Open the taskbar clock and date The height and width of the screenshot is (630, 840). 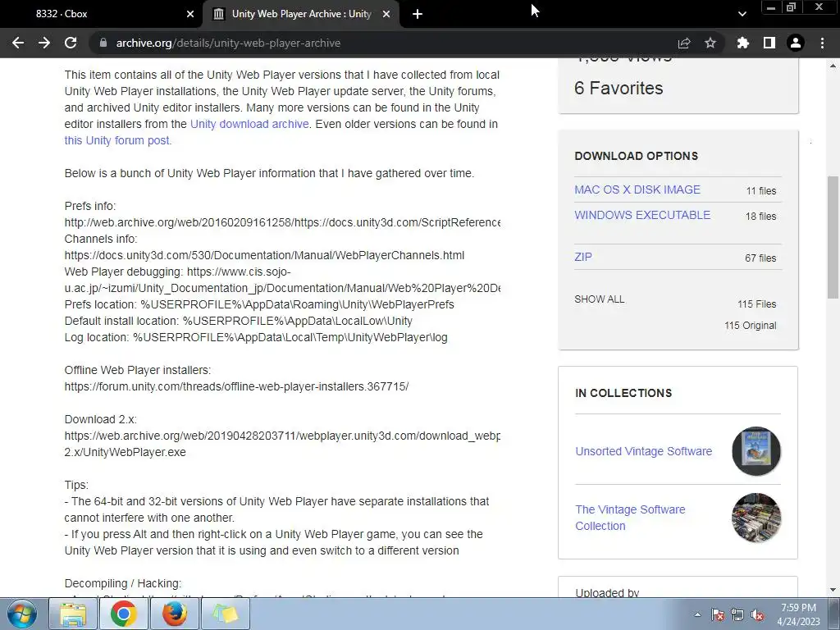[799, 614]
